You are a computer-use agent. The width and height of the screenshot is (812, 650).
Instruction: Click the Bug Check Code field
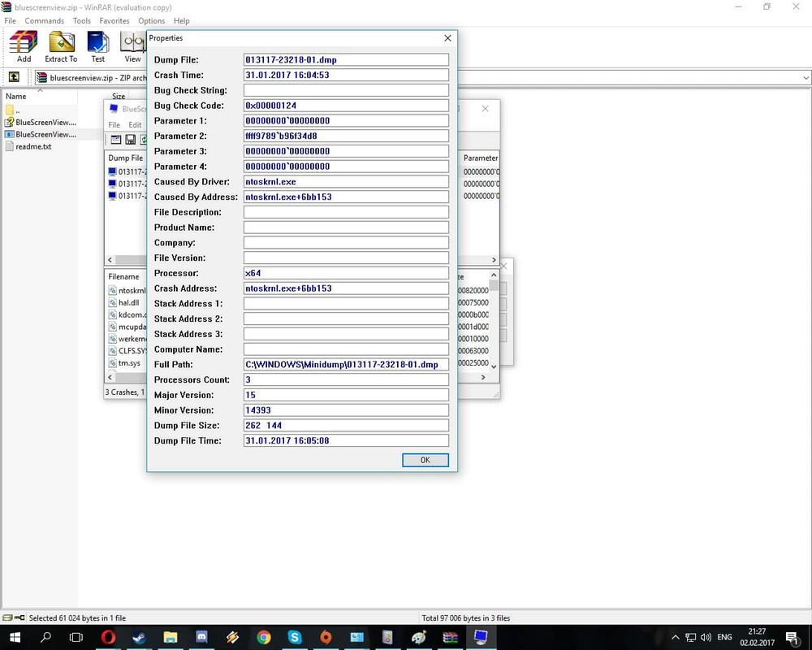pos(346,106)
